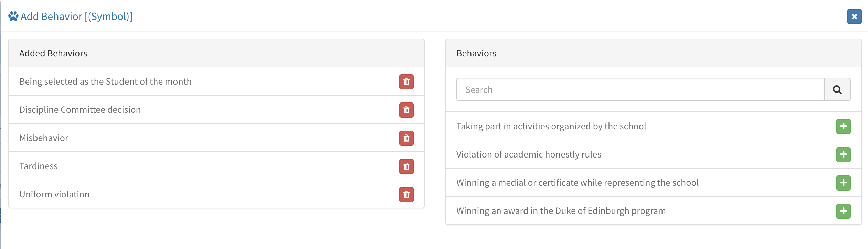Click into the behaviors Search field
Image resolution: width=868 pixels, height=249 pixels.
640,90
